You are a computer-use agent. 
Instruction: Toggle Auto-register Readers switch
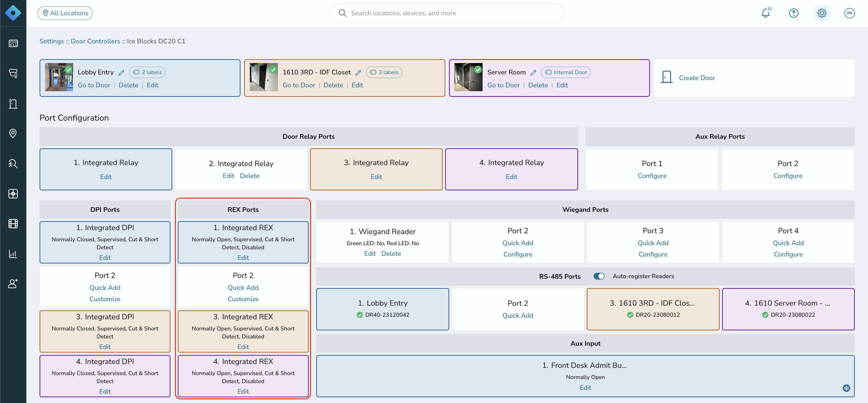599,276
